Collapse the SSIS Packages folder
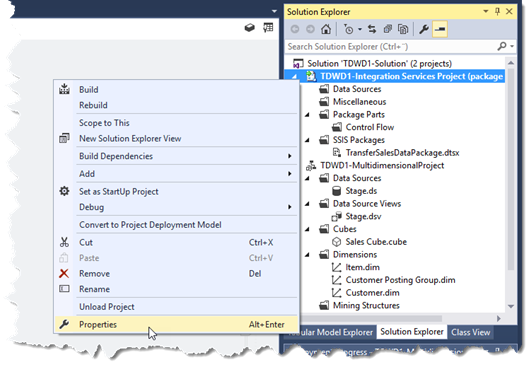This screenshot has width=529, height=372. tap(307, 140)
